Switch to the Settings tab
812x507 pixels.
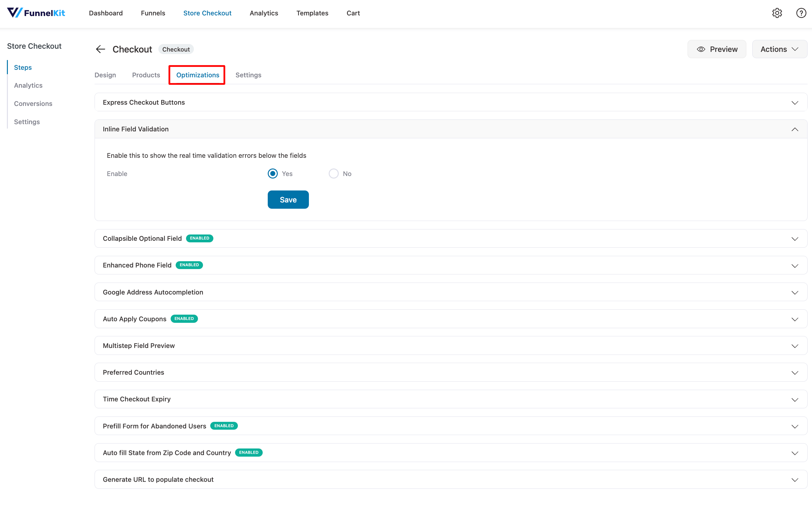248,75
